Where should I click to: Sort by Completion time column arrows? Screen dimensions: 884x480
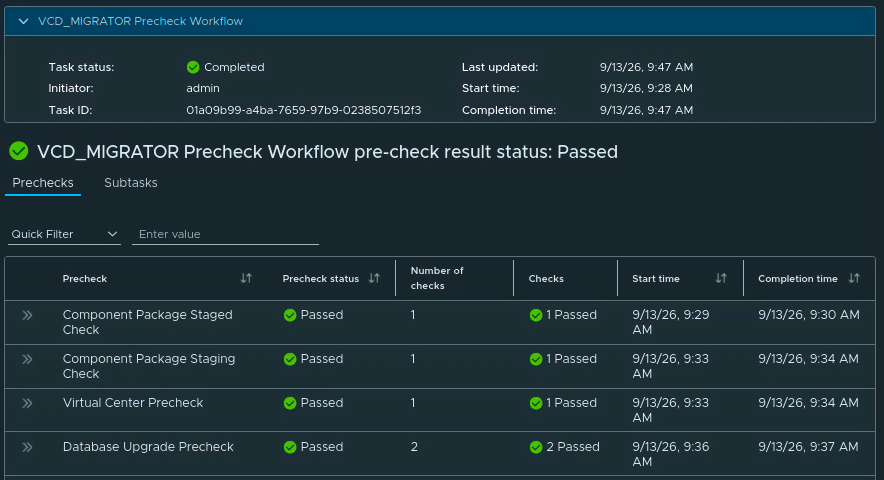click(x=854, y=278)
